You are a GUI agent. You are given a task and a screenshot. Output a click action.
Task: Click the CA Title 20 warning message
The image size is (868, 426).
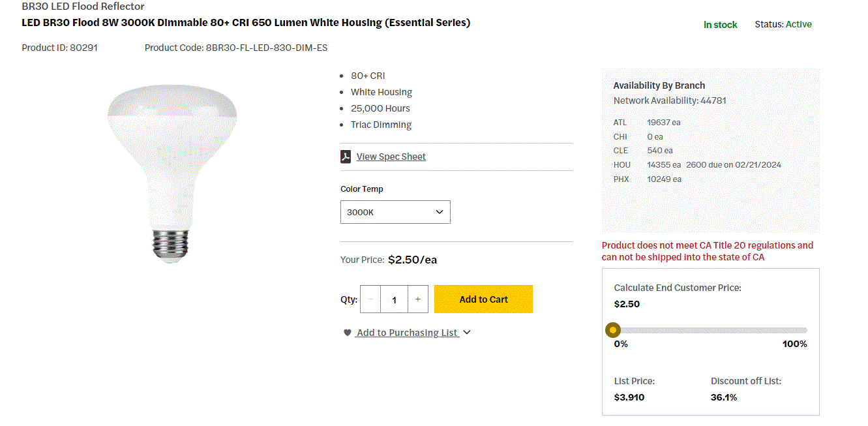708,251
